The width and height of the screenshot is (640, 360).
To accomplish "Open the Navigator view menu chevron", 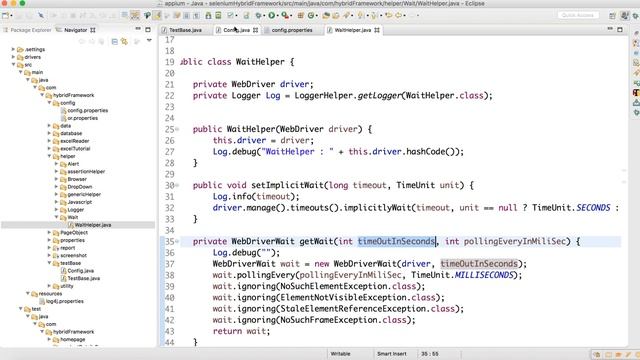I will (149, 41).
